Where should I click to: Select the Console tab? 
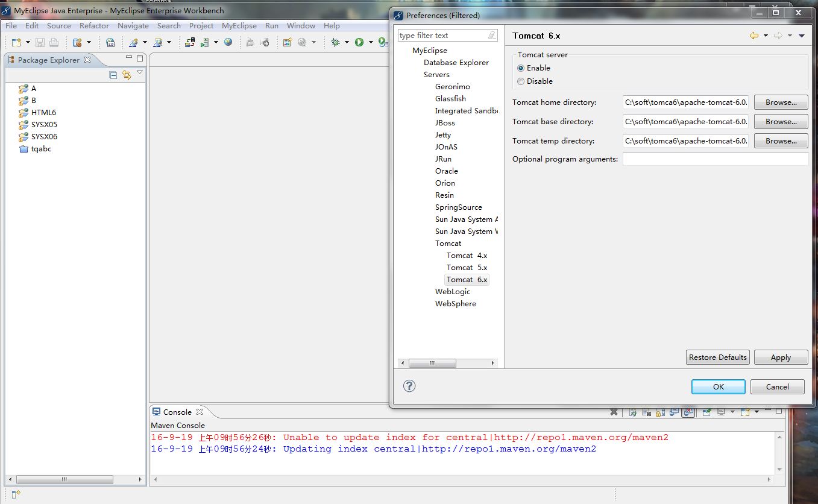pyautogui.click(x=177, y=412)
